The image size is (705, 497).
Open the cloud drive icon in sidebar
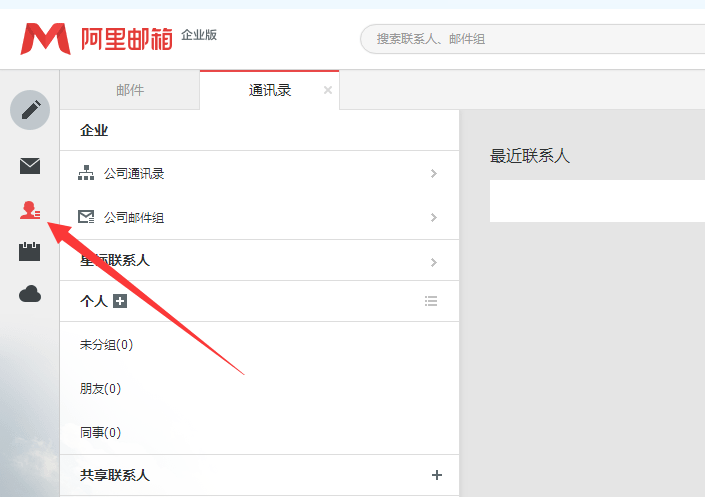tap(30, 294)
